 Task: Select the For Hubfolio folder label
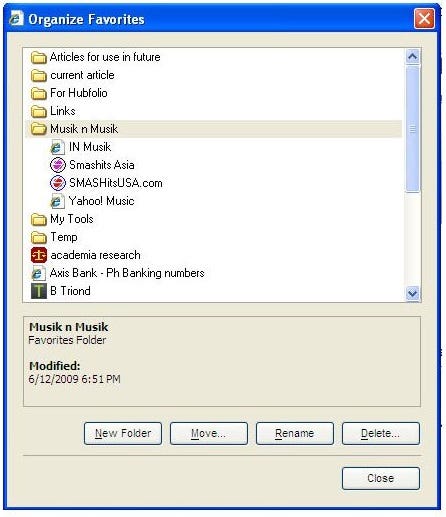pos(79,93)
